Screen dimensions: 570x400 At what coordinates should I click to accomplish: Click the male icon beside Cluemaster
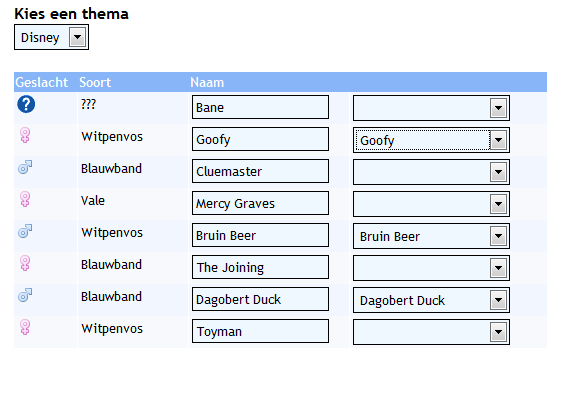pyautogui.click(x=25, y=167)
